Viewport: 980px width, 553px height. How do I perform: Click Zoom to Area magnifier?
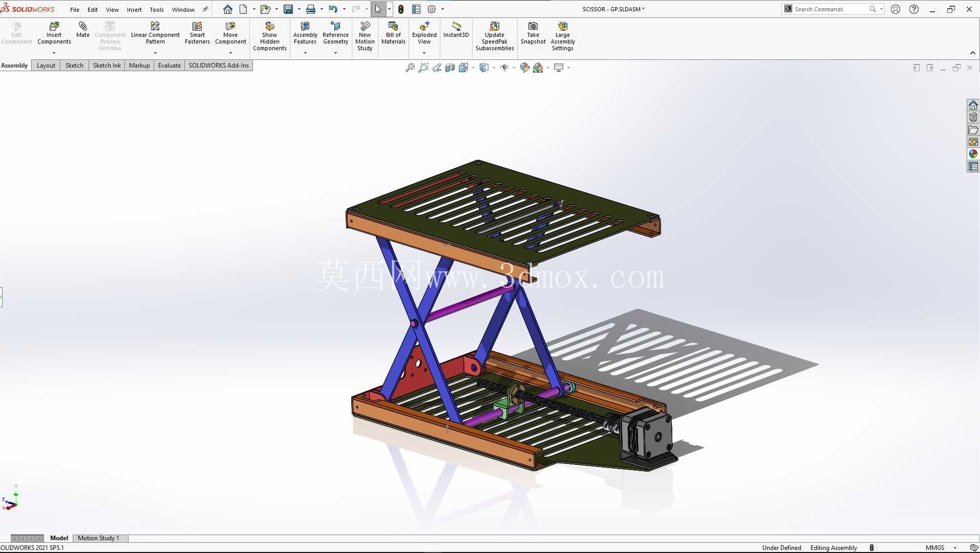click(x=423, y=68)
